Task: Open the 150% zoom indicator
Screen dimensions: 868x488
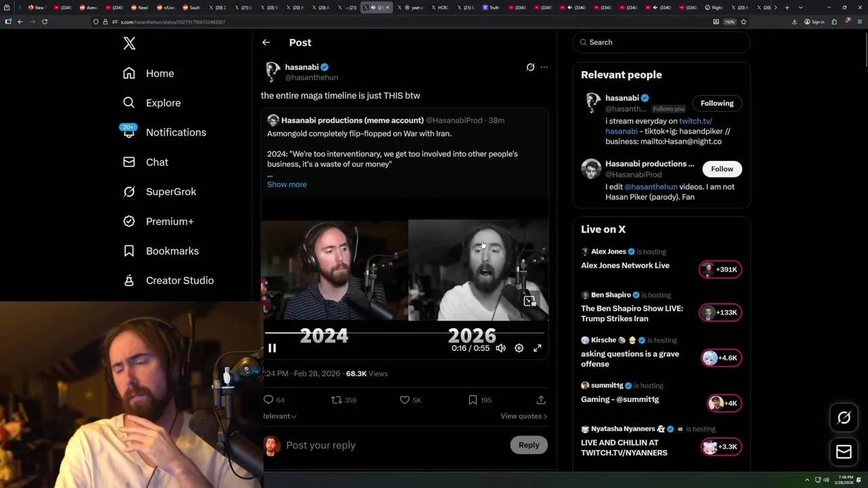Action: (x=730, y=22)
